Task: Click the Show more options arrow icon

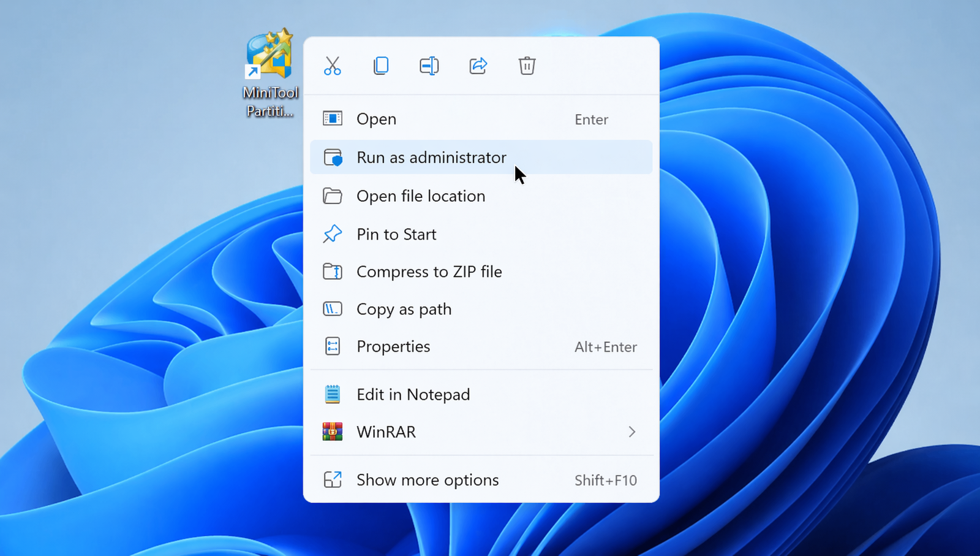Action: pos(333,479)
